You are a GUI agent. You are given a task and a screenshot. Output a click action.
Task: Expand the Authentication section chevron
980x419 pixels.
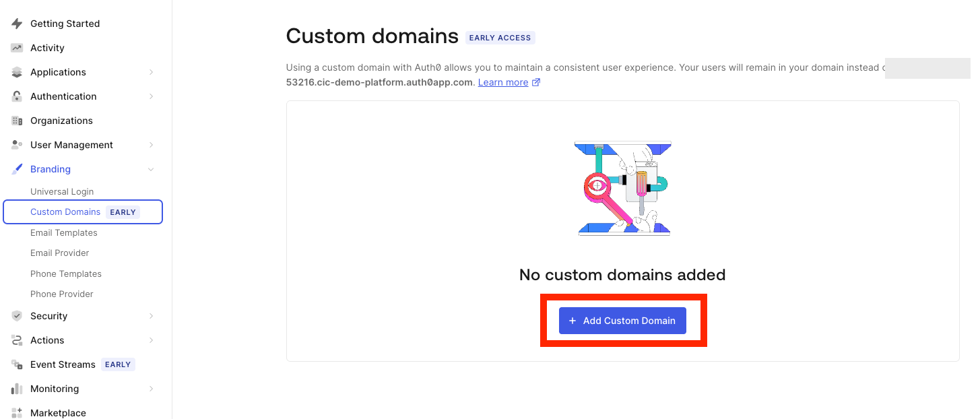click(x=152, y=96)
